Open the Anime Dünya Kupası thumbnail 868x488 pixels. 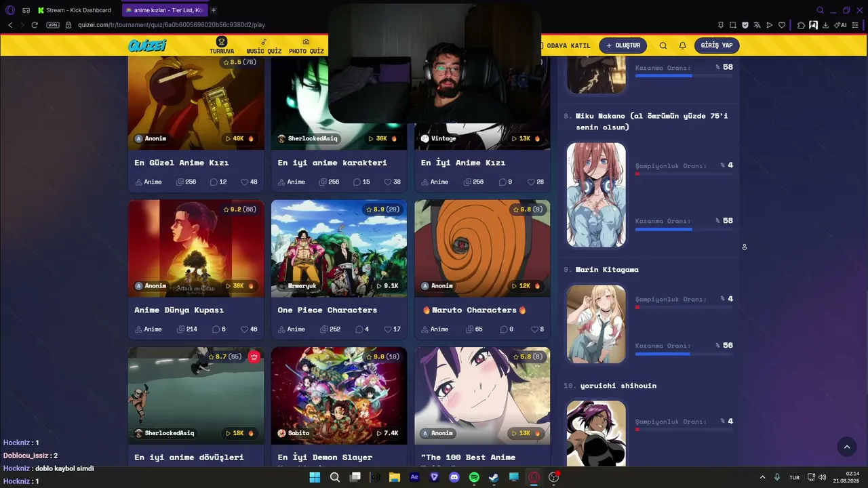(x=196, y=249)
